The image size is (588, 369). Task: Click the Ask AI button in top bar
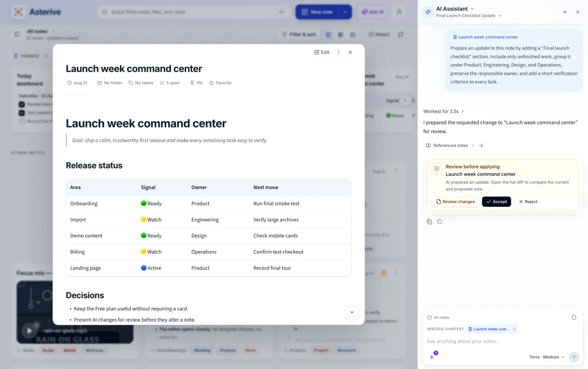(373, 12)
